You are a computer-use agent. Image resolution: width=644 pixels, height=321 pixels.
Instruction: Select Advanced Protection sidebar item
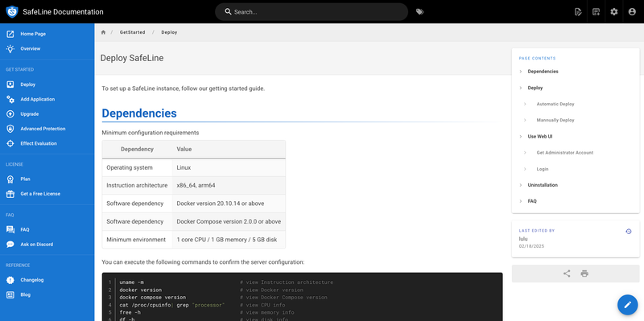click(47, 129)
